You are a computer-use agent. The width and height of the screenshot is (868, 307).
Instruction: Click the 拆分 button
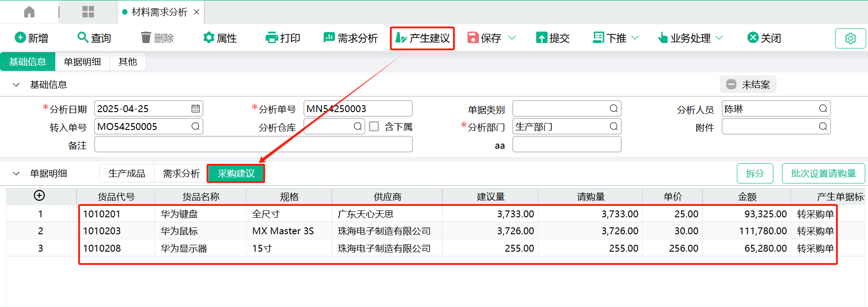[x=755, y=173]
